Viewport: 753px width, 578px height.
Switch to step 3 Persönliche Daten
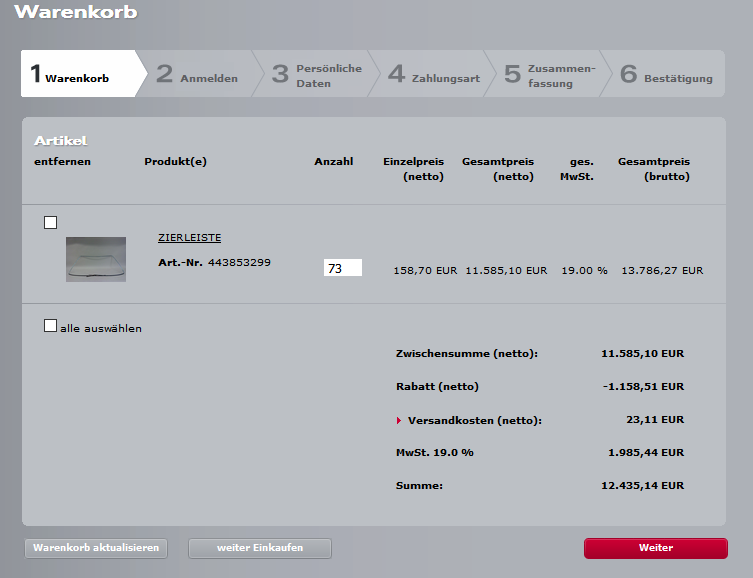(x=317, y=75)
